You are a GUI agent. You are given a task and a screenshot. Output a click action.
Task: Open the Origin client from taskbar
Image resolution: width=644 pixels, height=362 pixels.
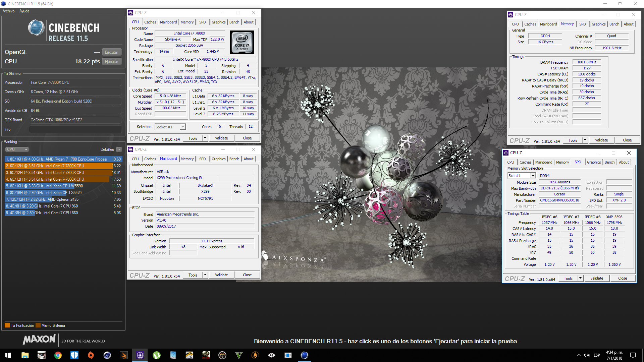click(x=91, y=355)
